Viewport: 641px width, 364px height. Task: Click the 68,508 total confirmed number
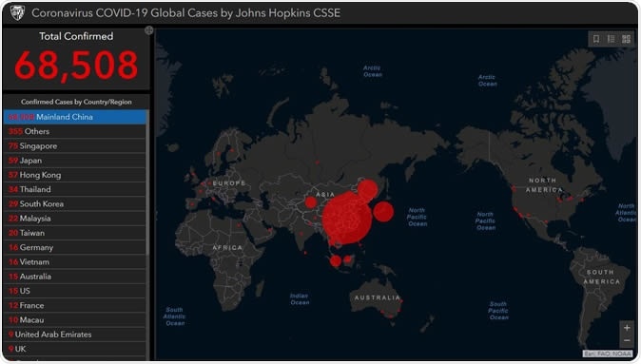tap(76, 65)
